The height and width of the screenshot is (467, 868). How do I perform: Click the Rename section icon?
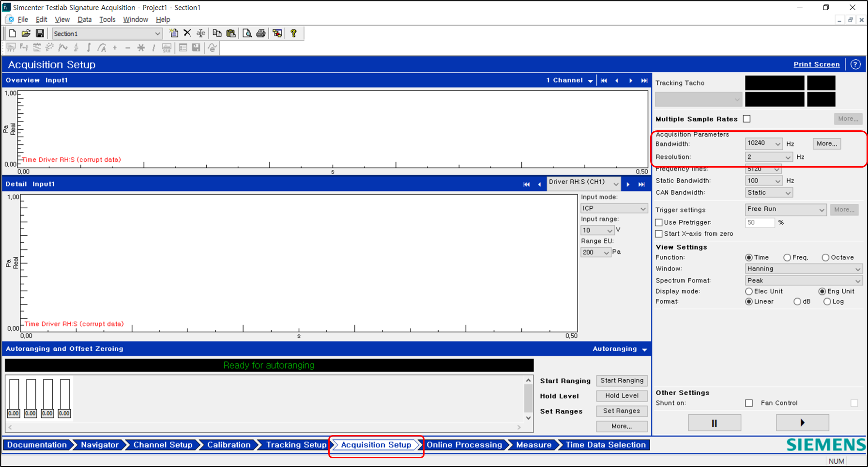pos(201,33)
